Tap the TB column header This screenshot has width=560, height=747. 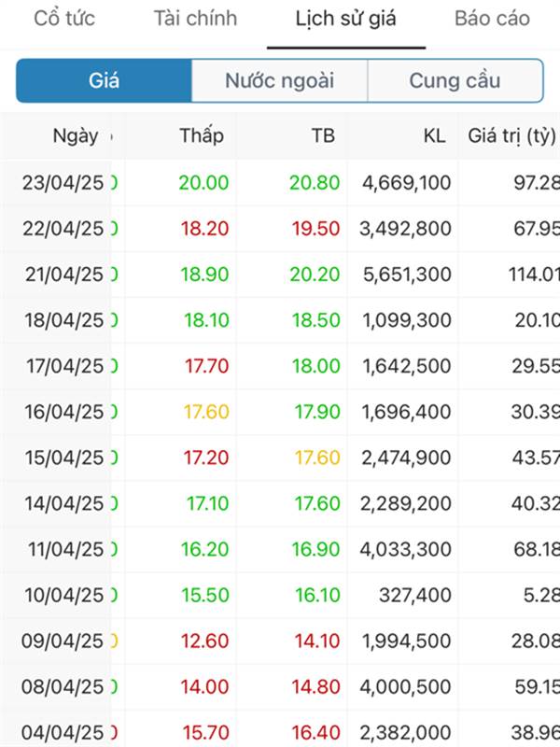pyautogui.click(x=323, y=135)
